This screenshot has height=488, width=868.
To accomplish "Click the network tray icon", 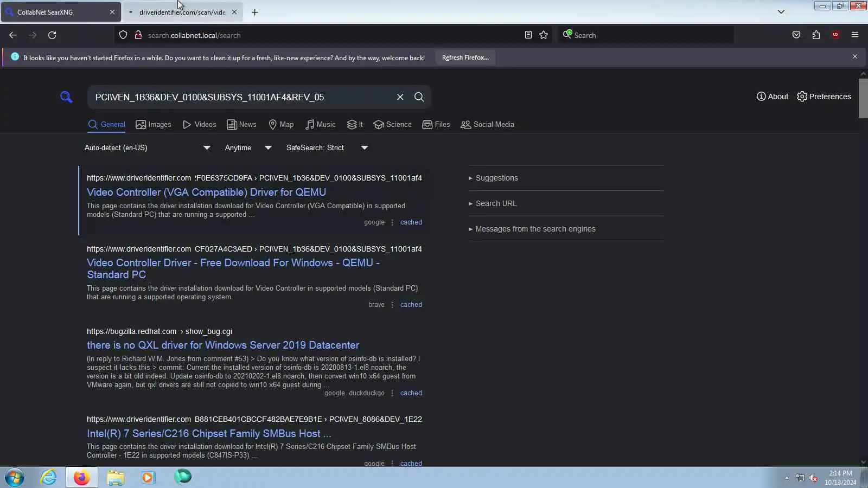I will click(x=800, y=478).
